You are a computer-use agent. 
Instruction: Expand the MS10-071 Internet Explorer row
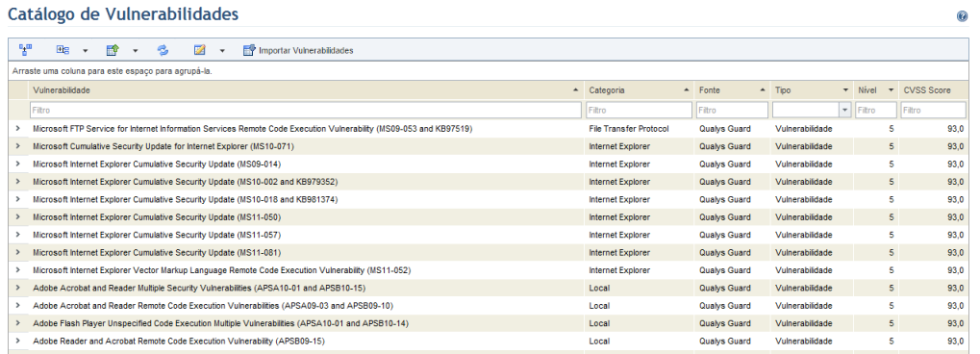coord(17,145)
